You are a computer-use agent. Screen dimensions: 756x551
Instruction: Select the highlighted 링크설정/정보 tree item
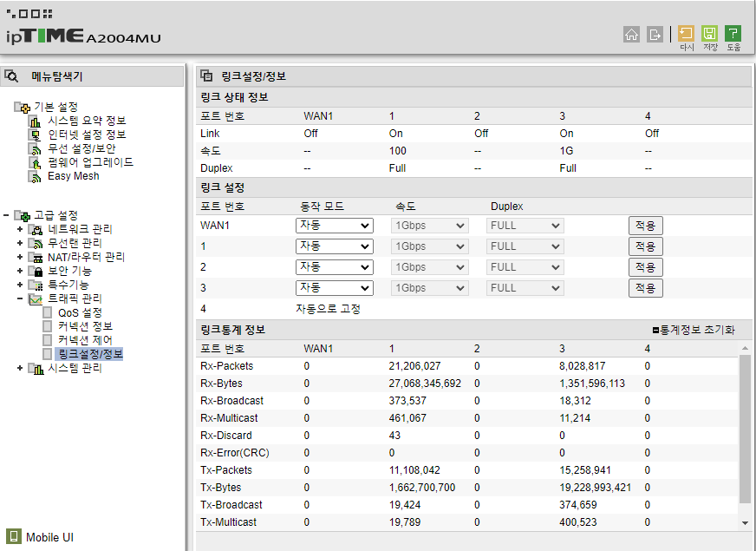pyautogui.click(x=90, y=354)
